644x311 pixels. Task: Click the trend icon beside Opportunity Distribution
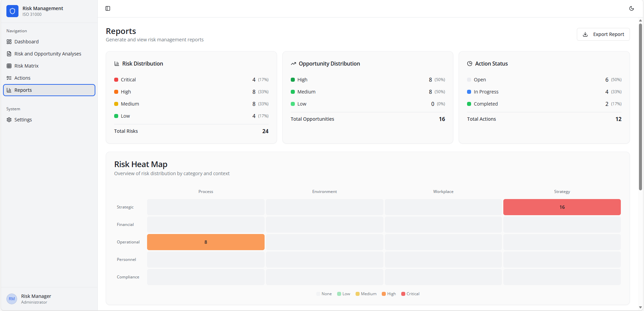pos(293,63)
